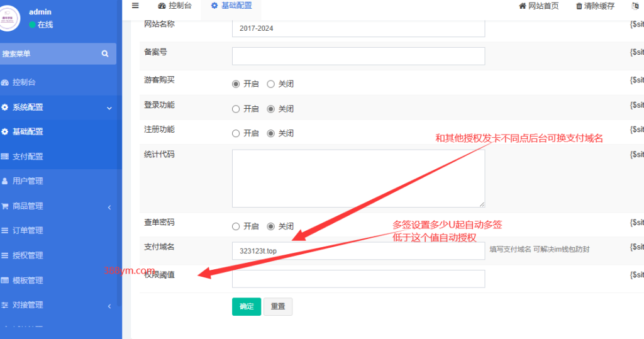The image size is (644, 339).
Task: Select 开启 for 查单密码
Action: 236,226
